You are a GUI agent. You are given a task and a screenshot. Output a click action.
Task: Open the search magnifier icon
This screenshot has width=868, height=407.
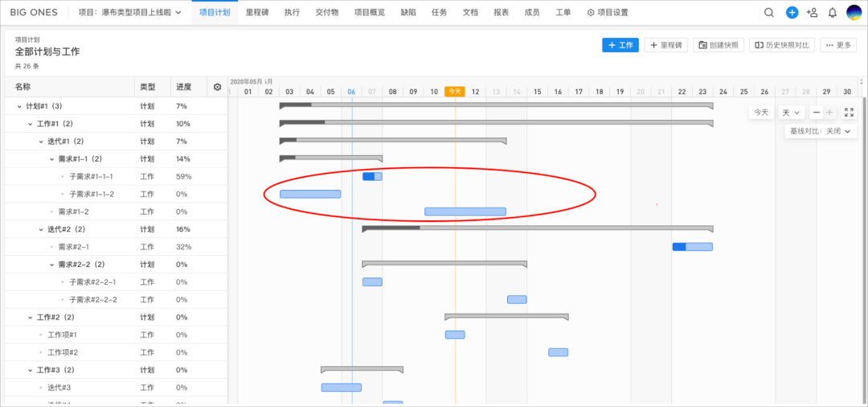[x=769, y=13]
